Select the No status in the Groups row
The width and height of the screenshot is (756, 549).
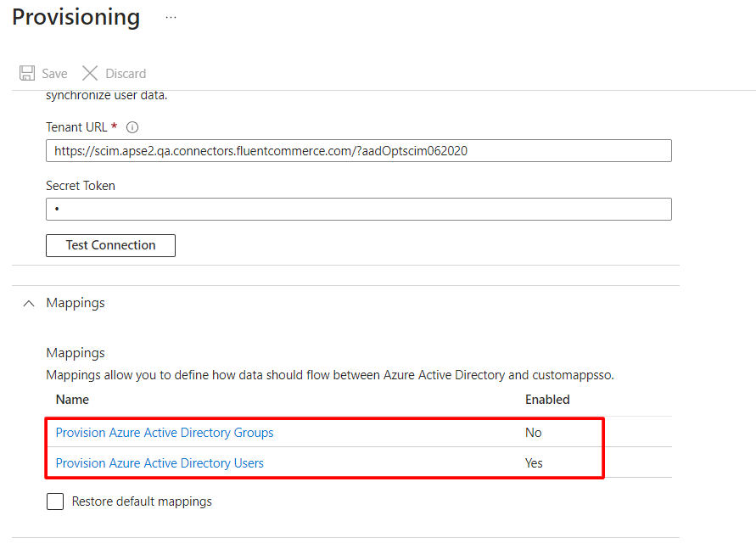pyautogui.click(x=533, y=433)
